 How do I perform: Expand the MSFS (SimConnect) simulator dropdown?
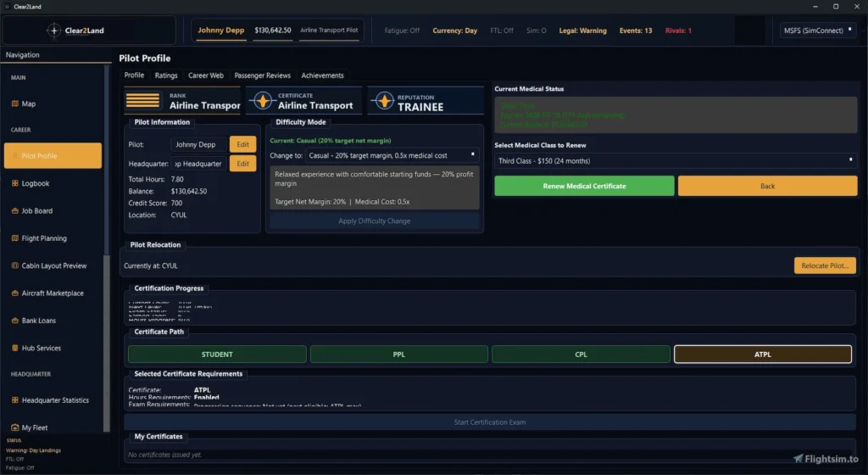(x=818, y=31)
